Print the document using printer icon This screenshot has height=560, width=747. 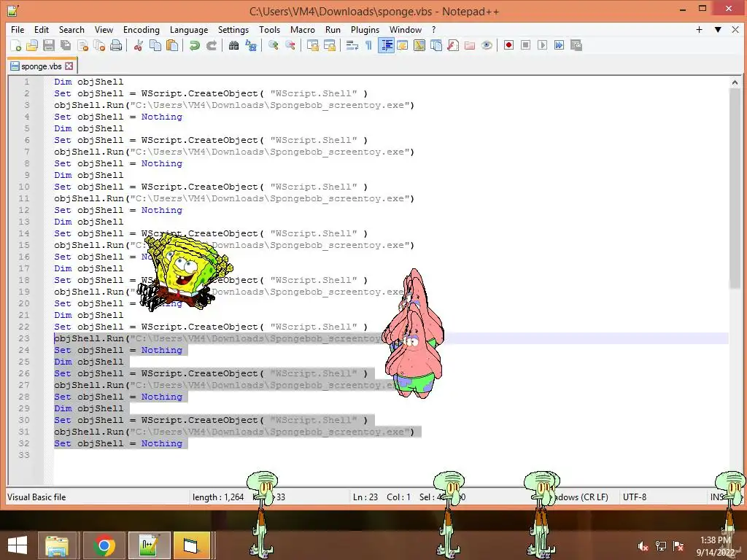(116, 45)
